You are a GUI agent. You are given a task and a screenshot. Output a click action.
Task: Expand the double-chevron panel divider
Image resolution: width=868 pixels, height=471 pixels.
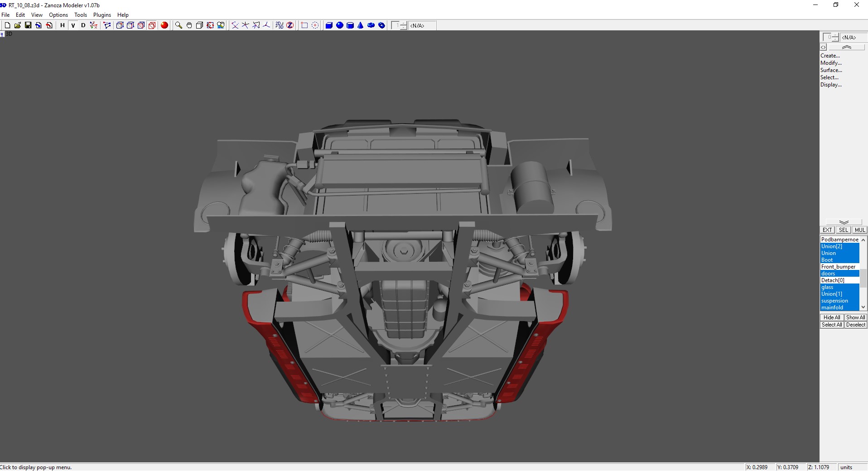click(x=844, y=222)
